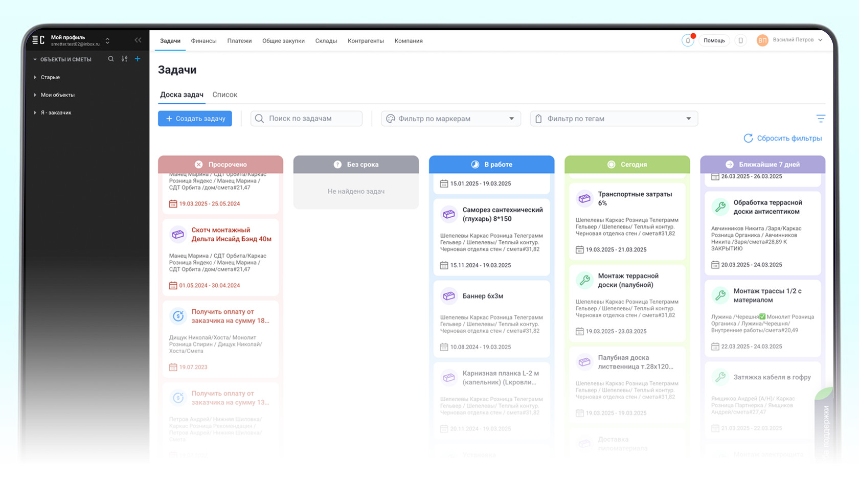Go to the Задачи menu section
The image size is (859, 504).
(170, 41)
